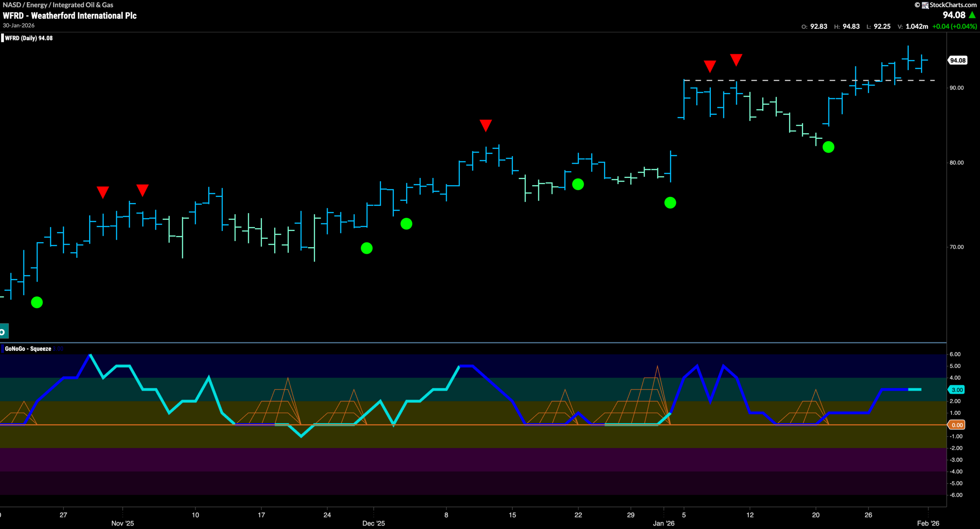
Task: Click the -3.00 oscillator axis label
Action: coord(956,460)
